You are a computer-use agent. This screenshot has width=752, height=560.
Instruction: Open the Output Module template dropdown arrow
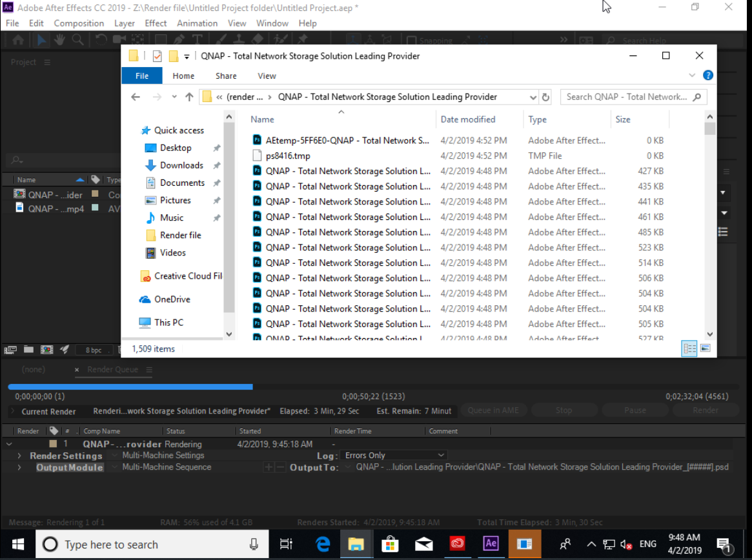[x=115, y=466]
